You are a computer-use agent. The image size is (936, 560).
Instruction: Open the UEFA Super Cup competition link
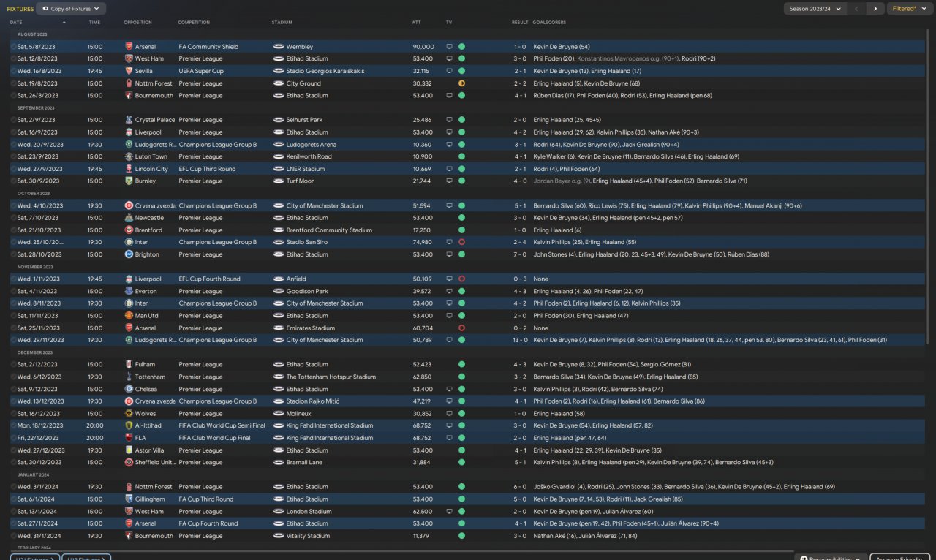click(x=201, y=71)
